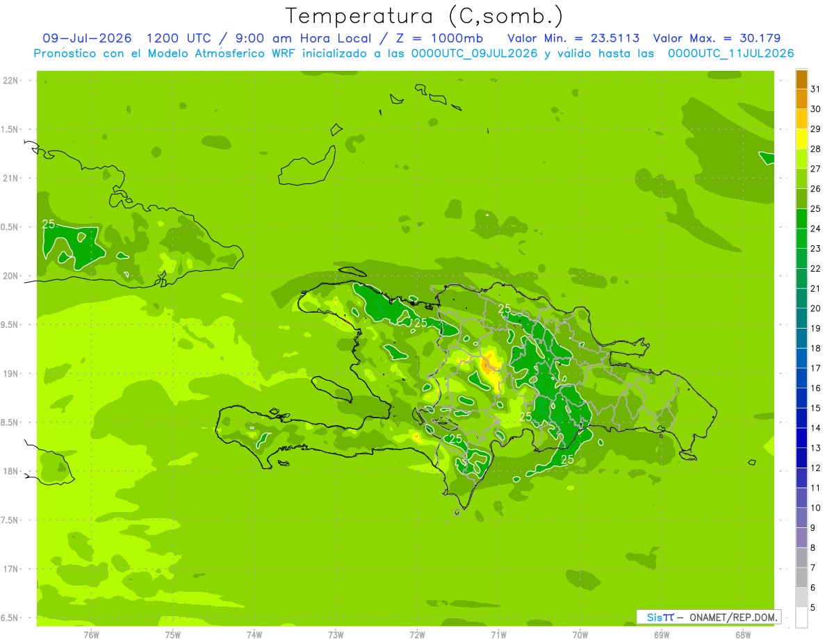Viewport: 834px width, 644px height.
Task: Pick the blue 15 degree colorbar swatch
Action: point(801,398)
